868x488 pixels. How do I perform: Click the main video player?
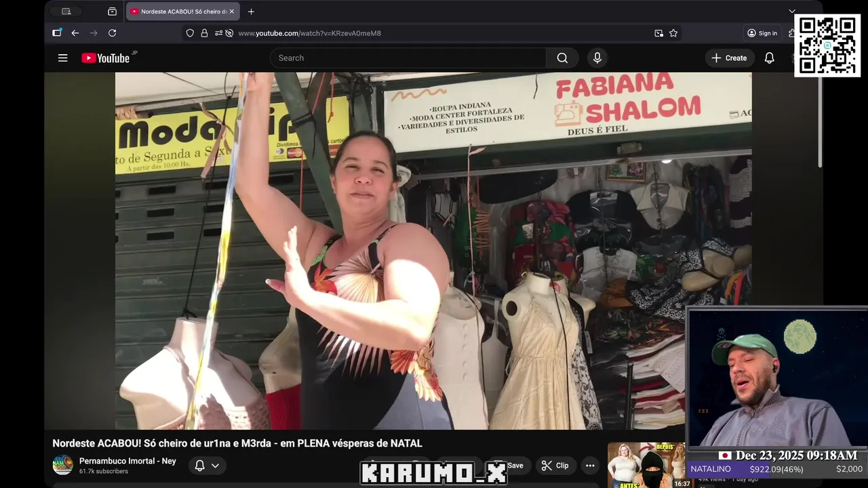point(433,251)
